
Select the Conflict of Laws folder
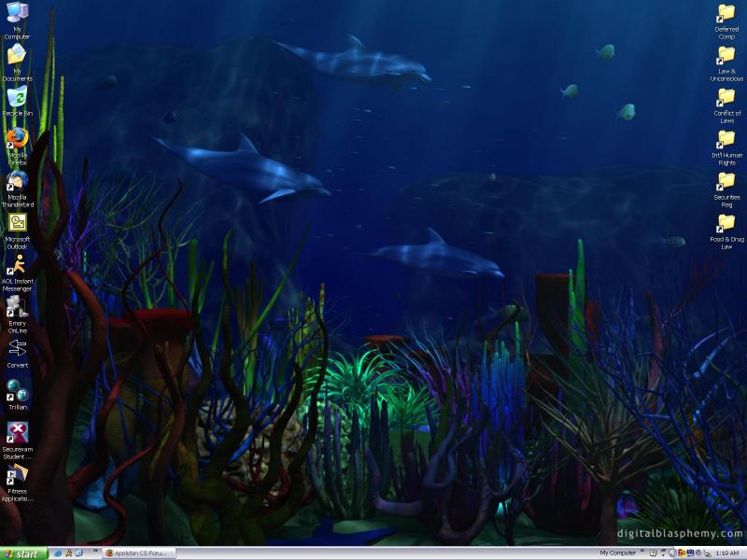[726, 105]
